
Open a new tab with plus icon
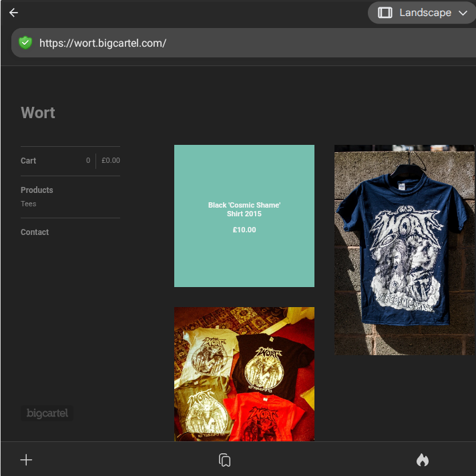[26, 459]
